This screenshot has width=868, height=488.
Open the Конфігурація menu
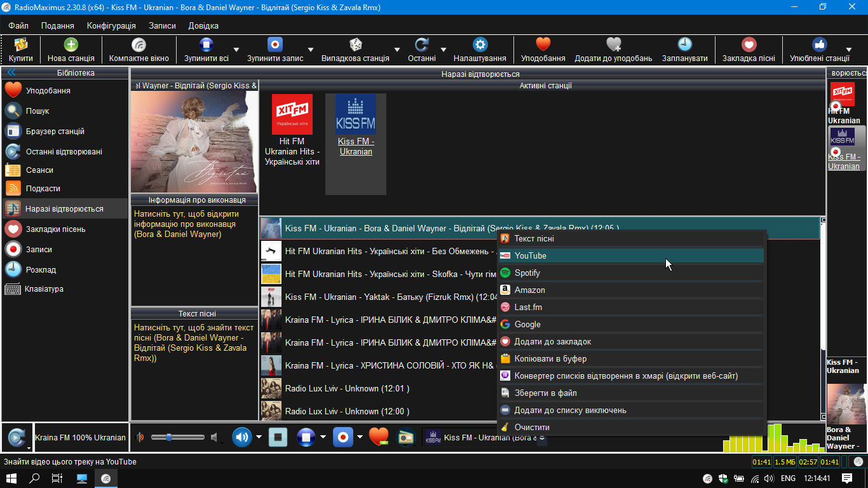[x=111, y=26]
